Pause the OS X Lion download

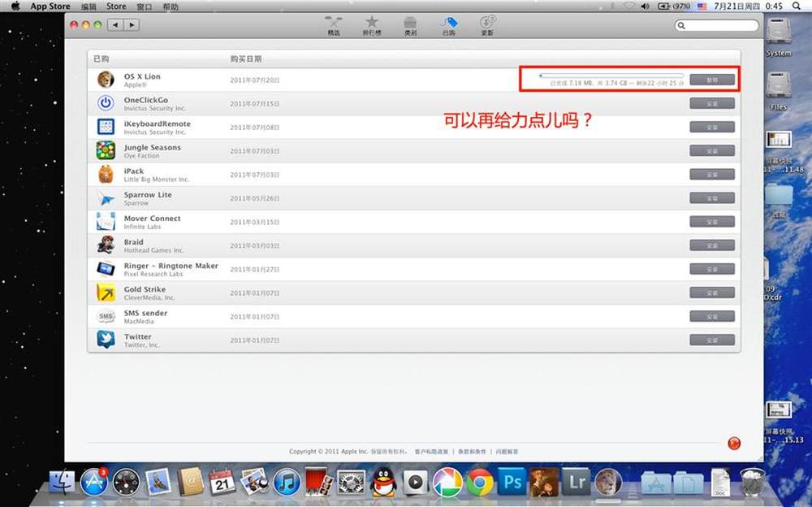coord(712,80)
